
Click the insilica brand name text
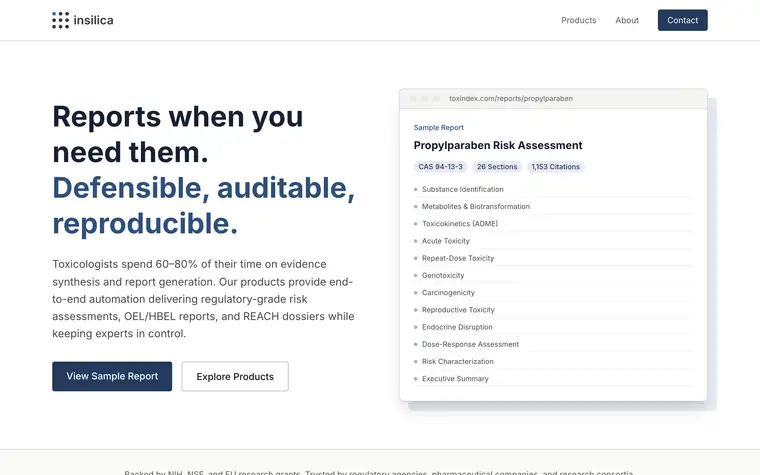pyautogui.click(x=94, y=20)
